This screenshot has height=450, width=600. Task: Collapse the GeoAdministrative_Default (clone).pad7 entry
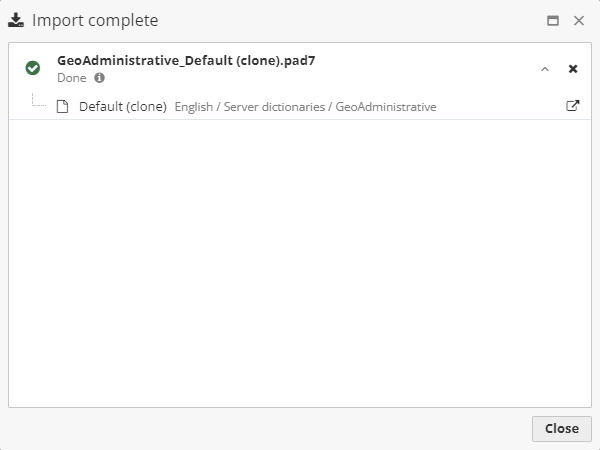click(x=545, y=69)
